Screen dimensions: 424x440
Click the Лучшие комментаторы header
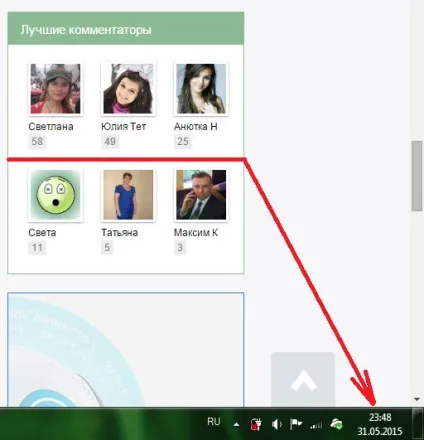pyautogui.click(x=126, y=29)
